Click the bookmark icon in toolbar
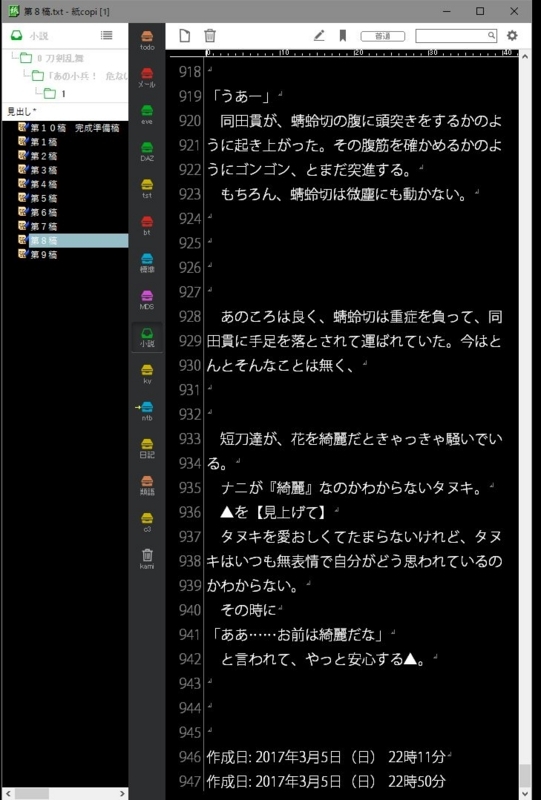Image resolution: width=541 pixels, height=800 pixels. (x=343, y=35)
